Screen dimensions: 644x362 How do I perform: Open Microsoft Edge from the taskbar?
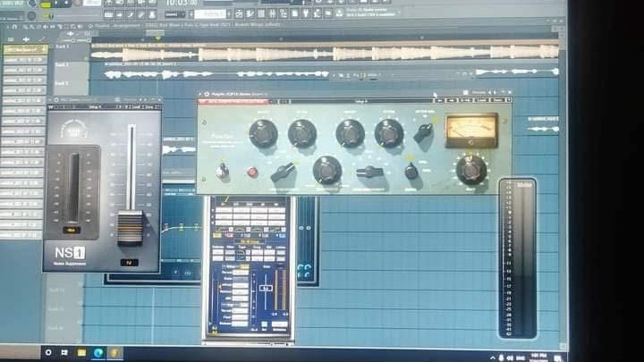click(x=98, y=352)
